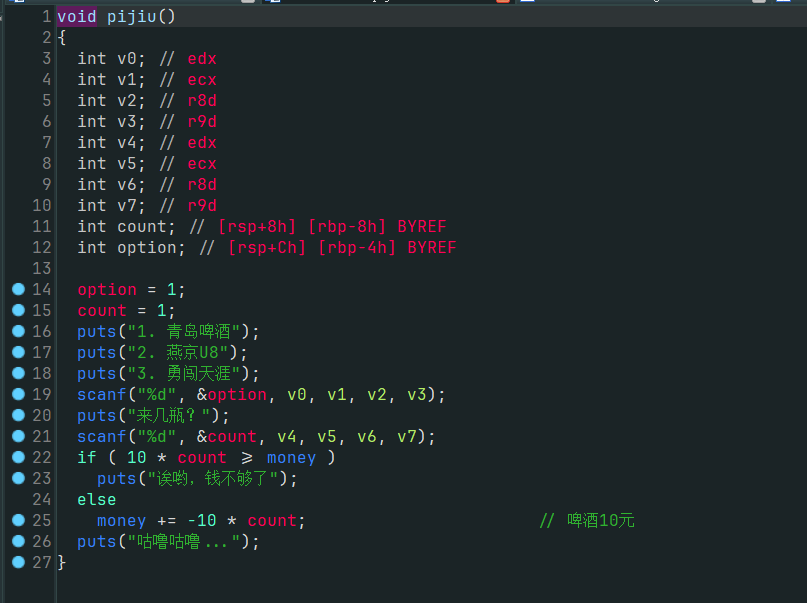Click the else keyword on line 24
This screenshot has width=807, height=603.
tap(96, 499)
